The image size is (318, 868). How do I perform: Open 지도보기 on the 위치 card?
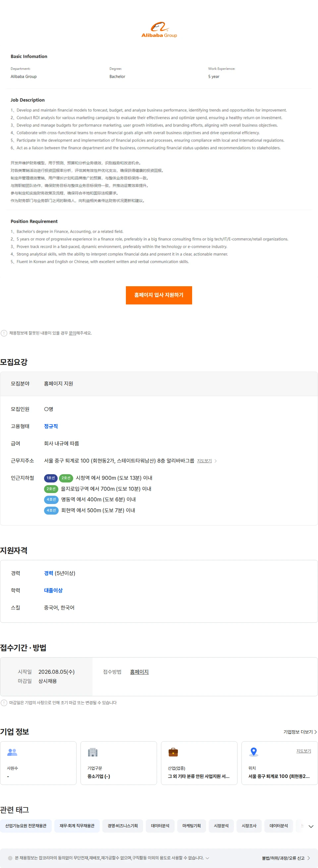coord(303,751)
